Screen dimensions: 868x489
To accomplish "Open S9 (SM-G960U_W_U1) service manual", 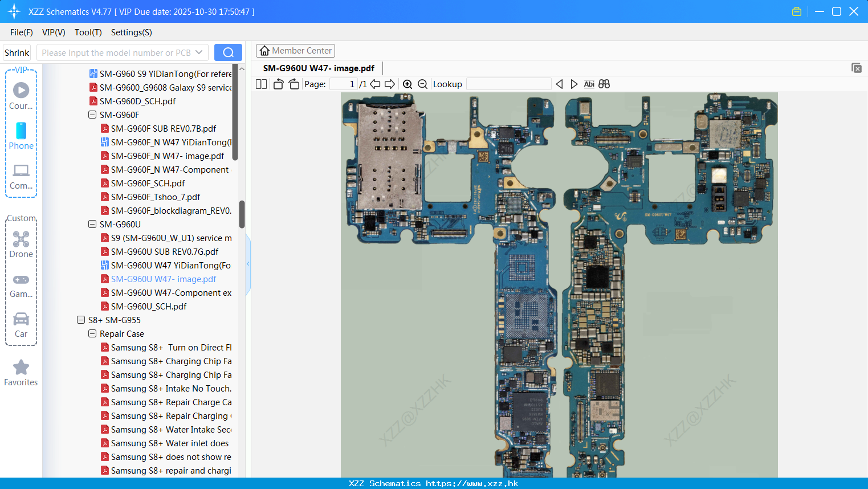I will click(171, 238).
